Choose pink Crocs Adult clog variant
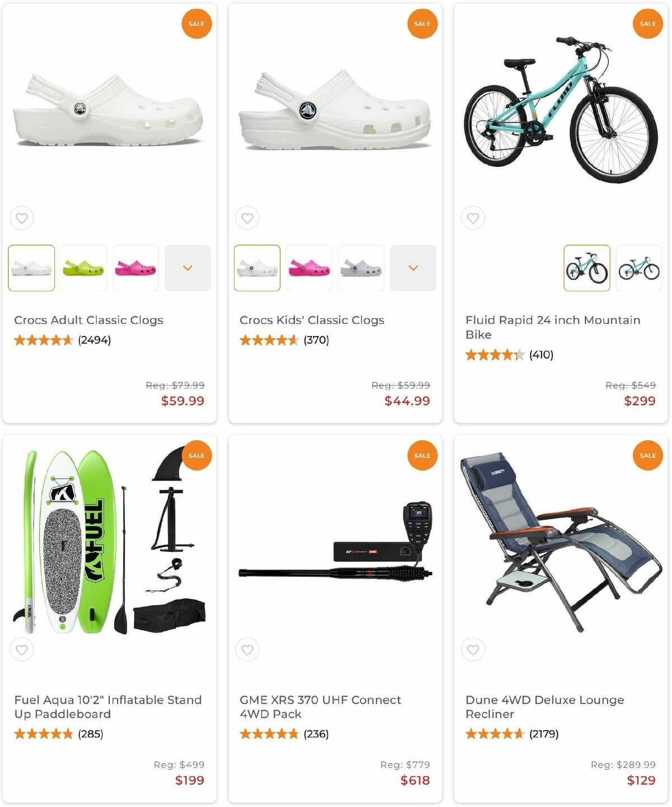 [136, 268]
